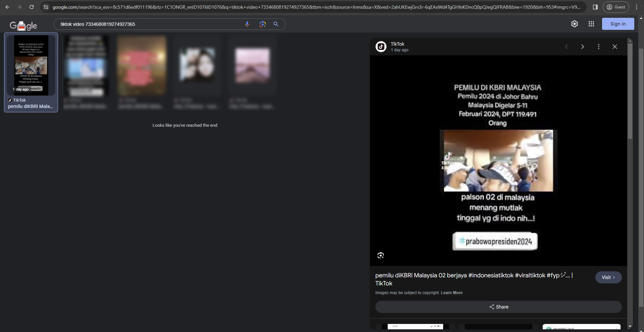Click the search box with tiktok video query
This screenshot has height=332, width=644.
[x=151, y=24]
